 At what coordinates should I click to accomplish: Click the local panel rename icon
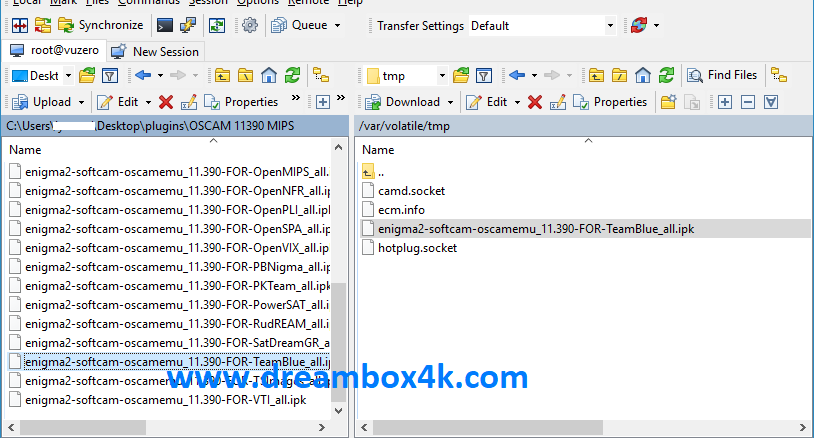click(188, 102)
